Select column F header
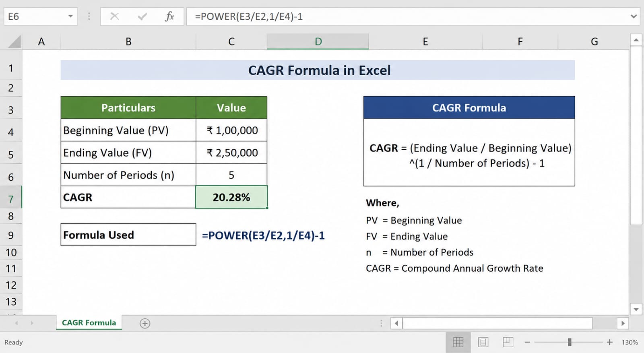 point(520,41)
